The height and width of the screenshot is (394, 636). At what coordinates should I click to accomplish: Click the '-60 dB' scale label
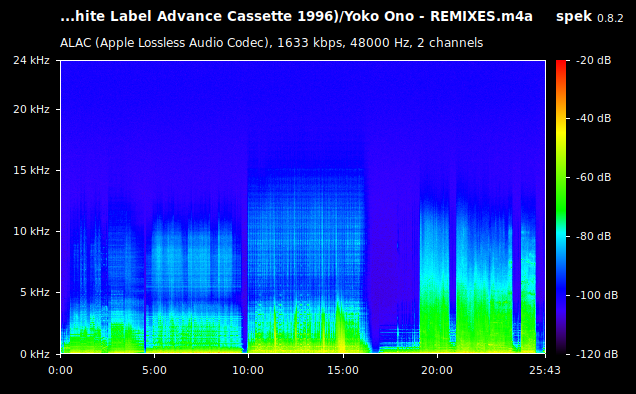click(x=593, y=177)
